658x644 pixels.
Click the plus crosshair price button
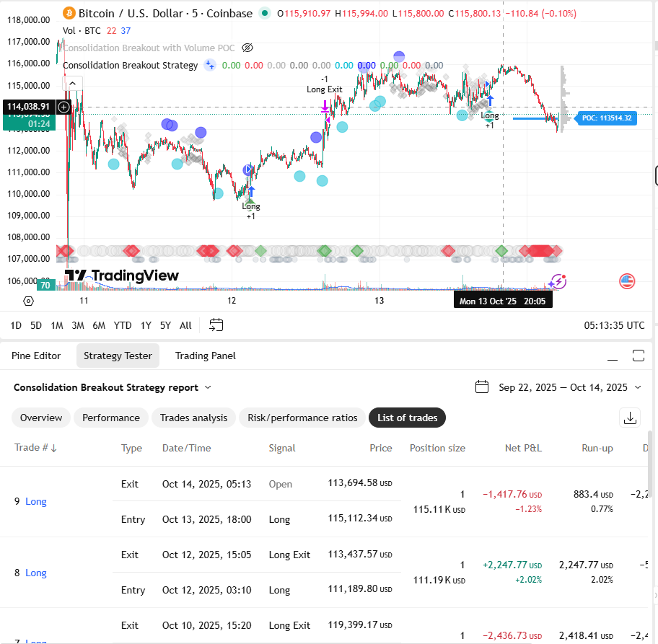pos(63,107)
